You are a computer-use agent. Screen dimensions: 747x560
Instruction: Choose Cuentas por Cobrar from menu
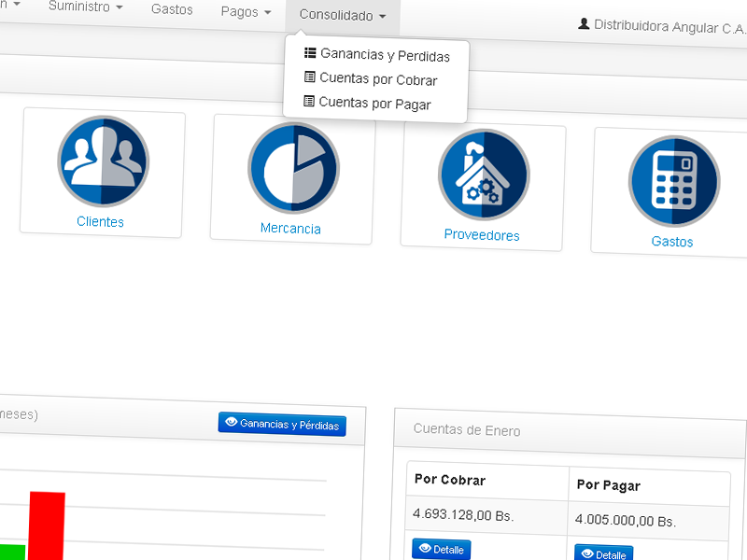(x=378, y=80)
